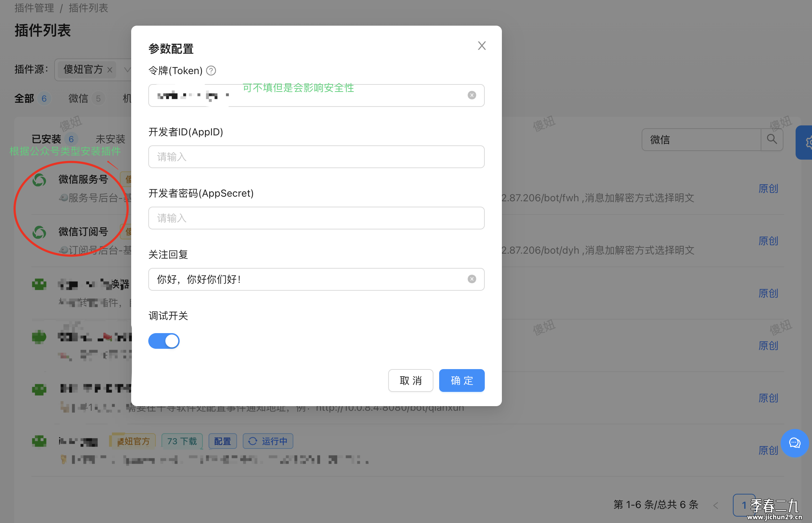
Task: Remove the 傻妞官方 tag from 插件源
Action: click(110, 70)
